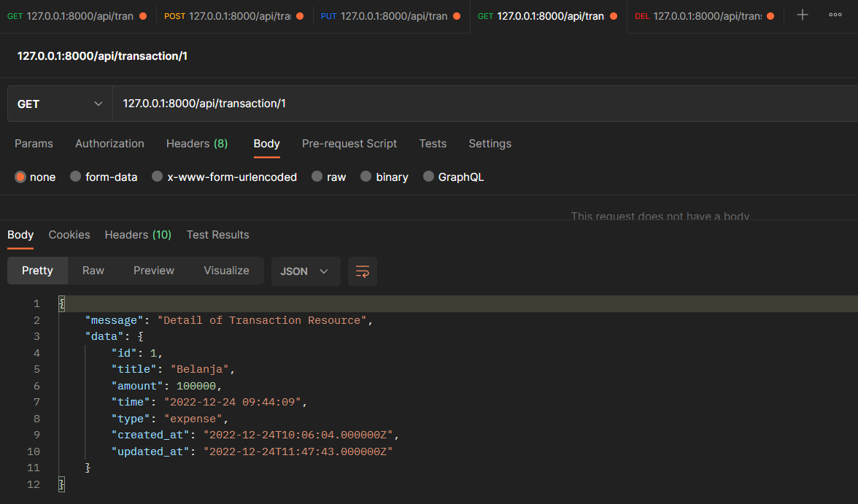Switch response view to Preview
858x504 pixels.
tap(154, 271)
